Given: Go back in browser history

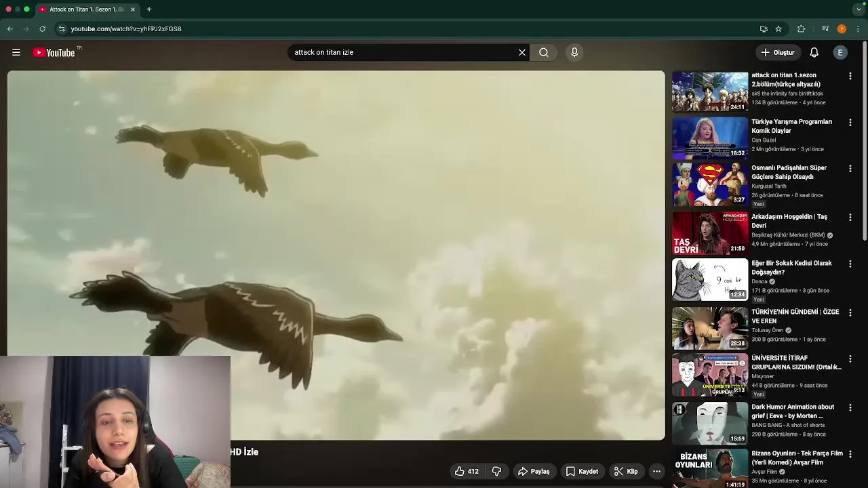Looking at the screenshot, I should tap(10, 28).
